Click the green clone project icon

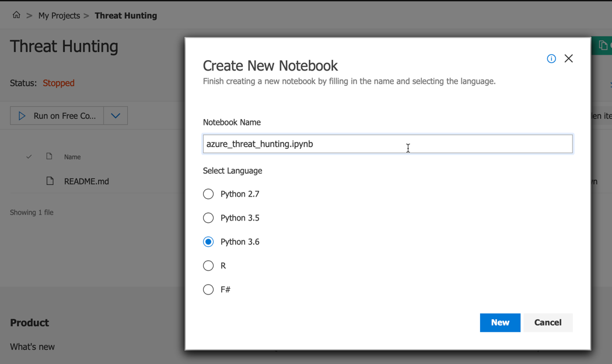click(x=603, y=45)
